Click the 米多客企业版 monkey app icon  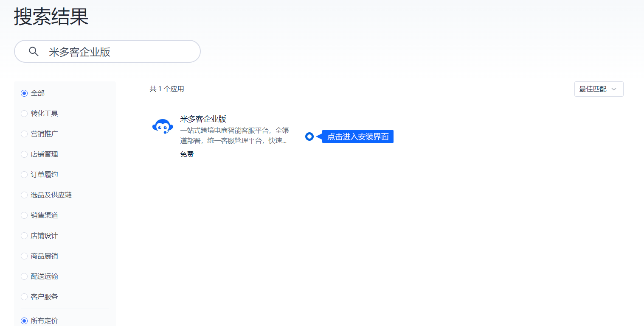click(162, 126)
